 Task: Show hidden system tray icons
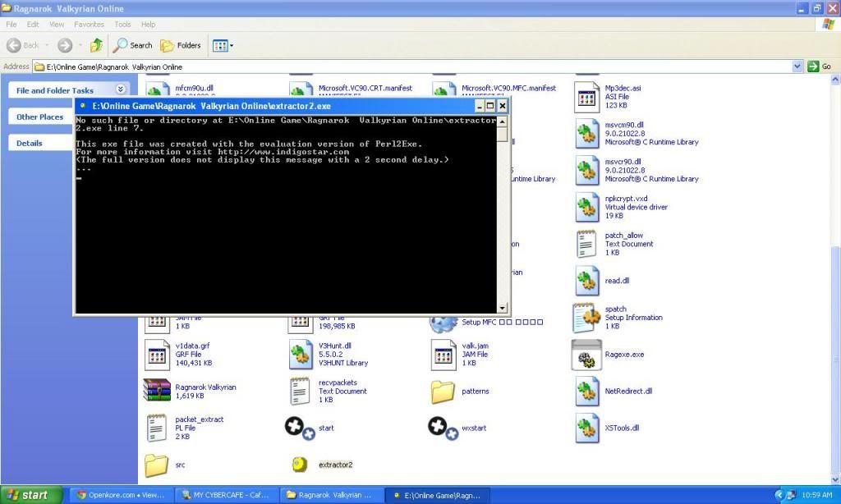[779, 495]
